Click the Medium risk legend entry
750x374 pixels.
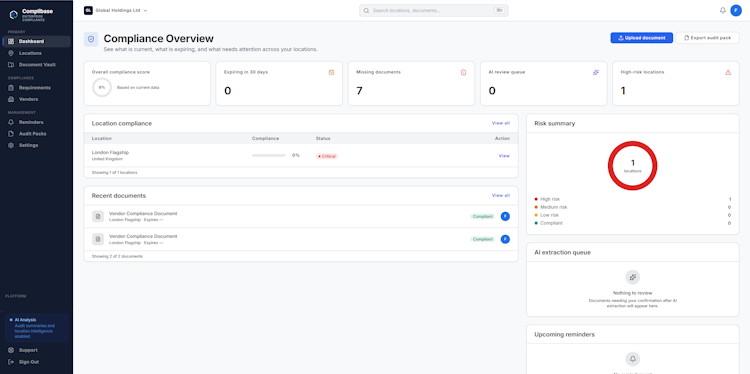(x=632, y=207)
